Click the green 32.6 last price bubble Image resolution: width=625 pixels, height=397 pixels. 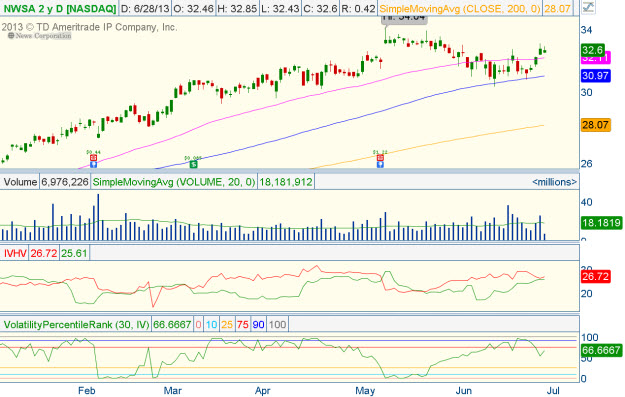point(593,50)
